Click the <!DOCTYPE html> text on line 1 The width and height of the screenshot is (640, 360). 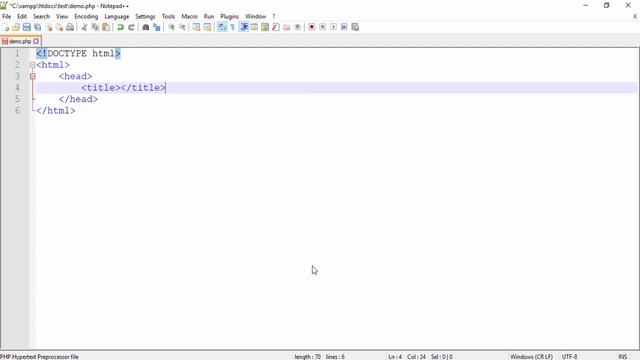78,53
